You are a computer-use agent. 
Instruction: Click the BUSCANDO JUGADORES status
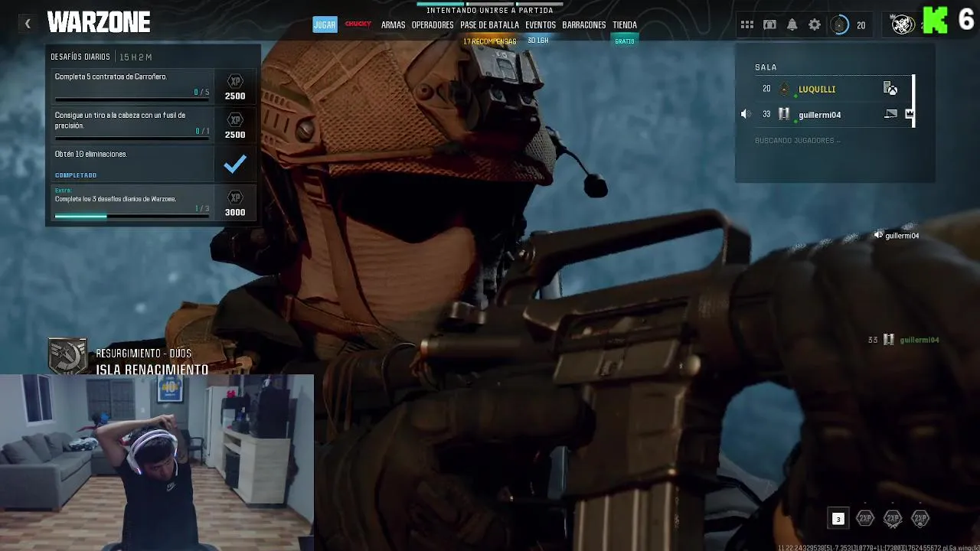tap(798, 141)
